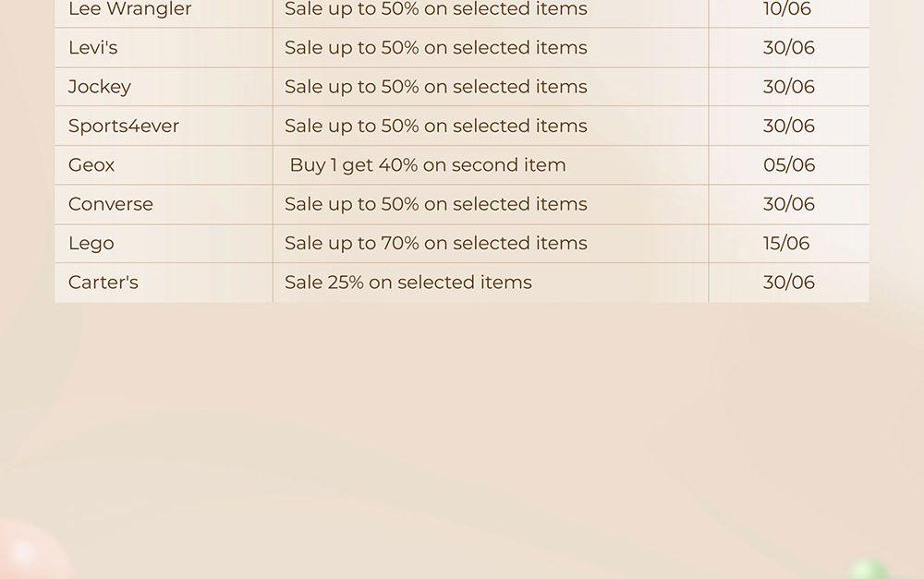
Task: Select the Converse brand cell
Action: (x=164, y=204)
